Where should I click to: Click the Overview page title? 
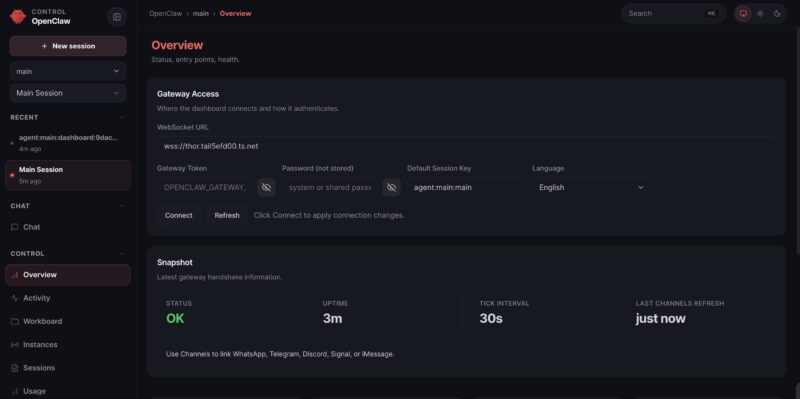coord(177,45)
